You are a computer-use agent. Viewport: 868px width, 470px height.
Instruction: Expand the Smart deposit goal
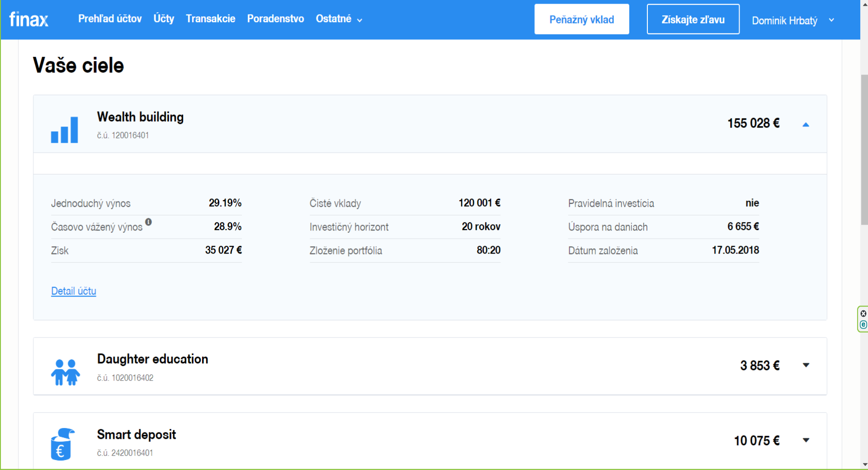(806, 440)
